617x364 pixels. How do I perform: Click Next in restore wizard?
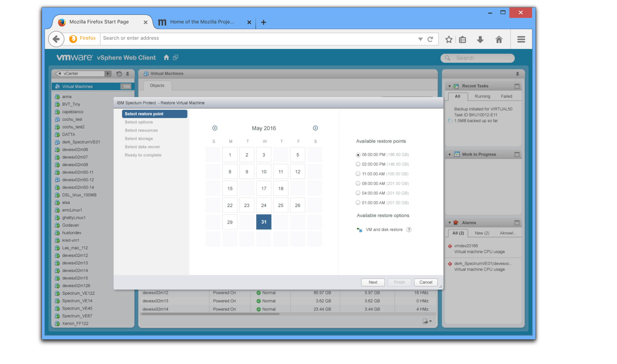coord(373,282)
